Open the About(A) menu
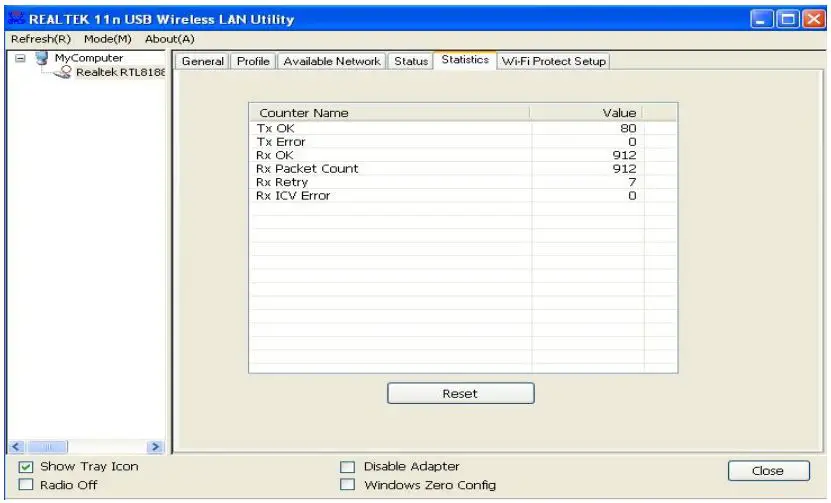831x503 pixels. click(x=170, y=39)
